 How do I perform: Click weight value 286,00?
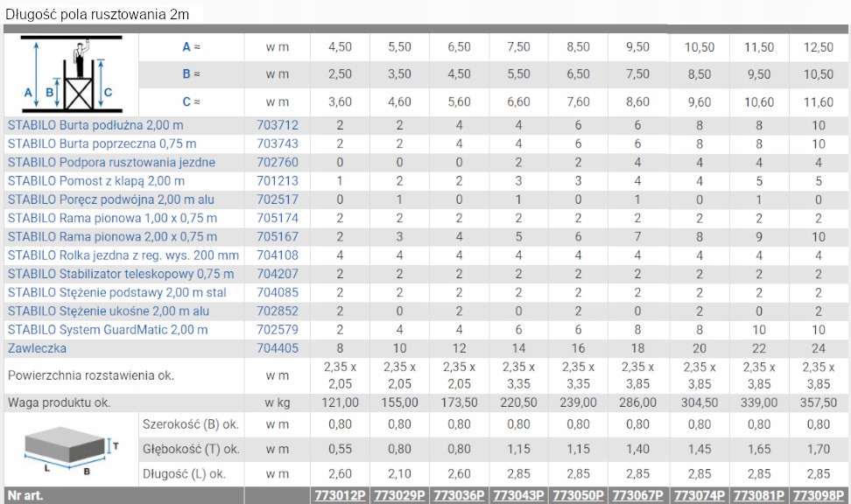pyautogui.click(x=637, y=402)
